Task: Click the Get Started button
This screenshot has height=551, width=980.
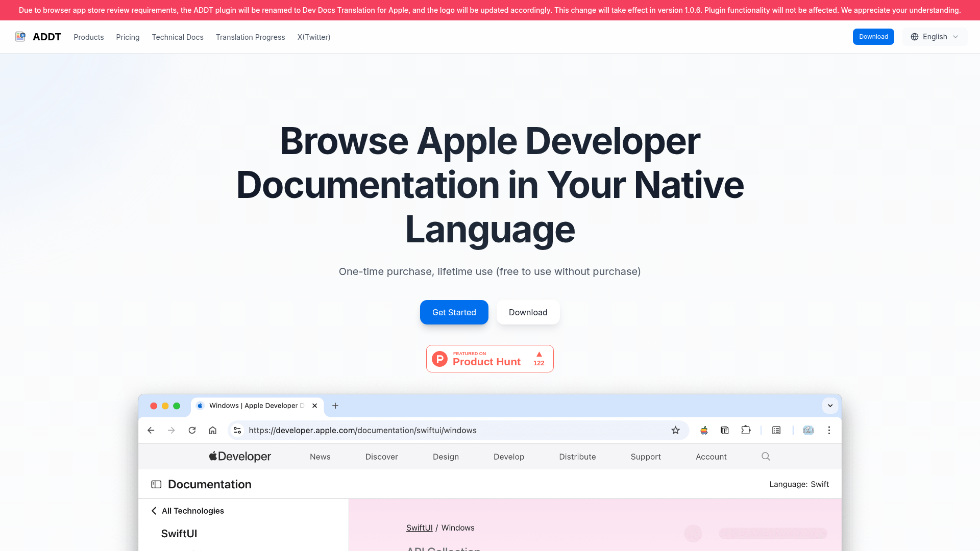Action: click(454, 312)
